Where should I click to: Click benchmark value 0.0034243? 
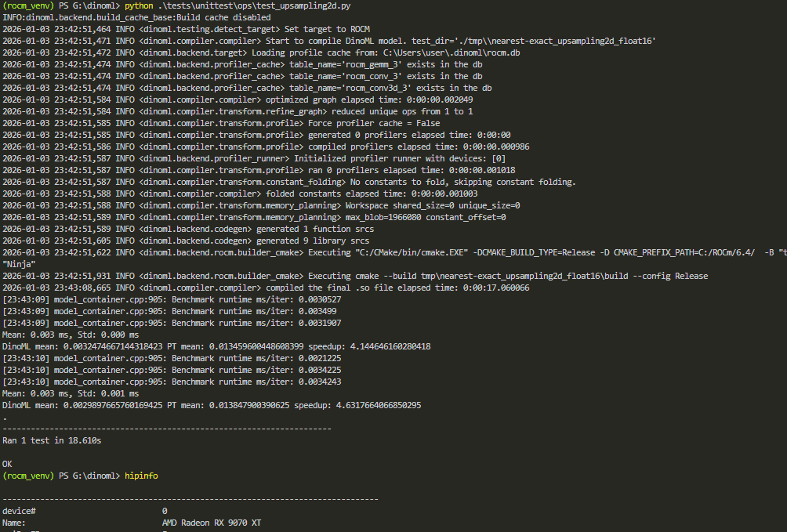pos(320,382)
